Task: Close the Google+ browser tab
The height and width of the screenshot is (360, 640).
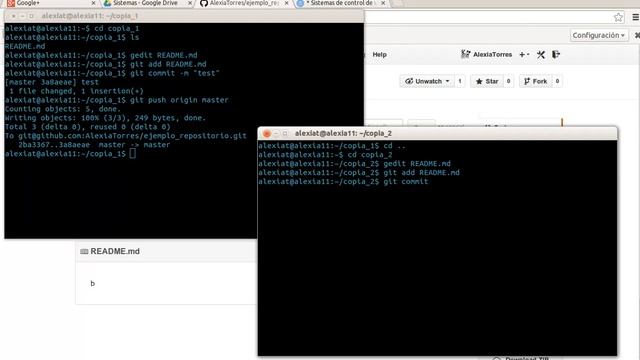Action: pyautogui.click(x=93, y=3)
